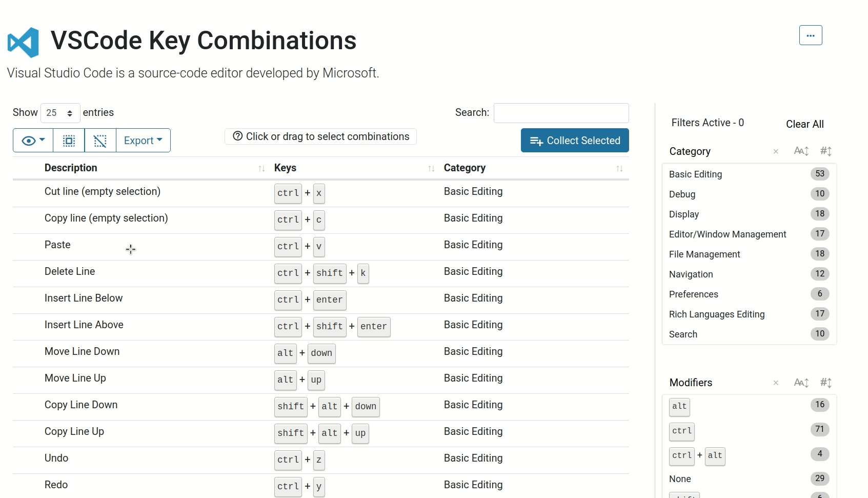The width and height of the screenshot is (868, 498).
Task: Select the Copy Line Down row
Action: [x=321, y=407]
